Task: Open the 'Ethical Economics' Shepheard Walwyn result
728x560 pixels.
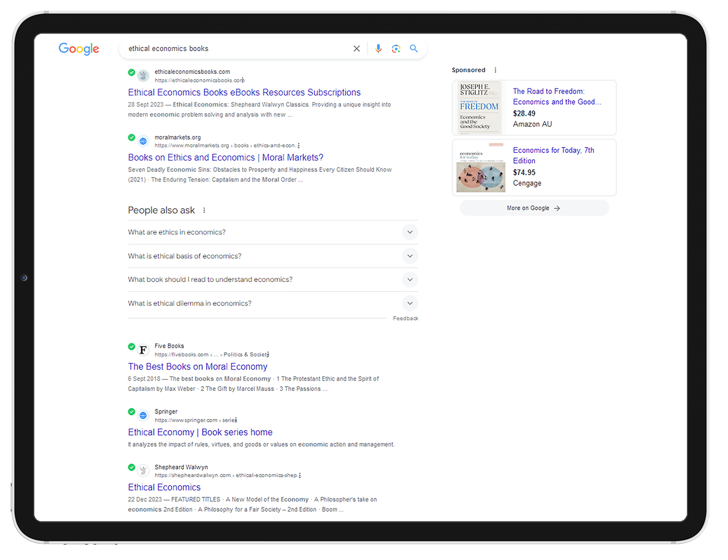Action: click(x=164, y=487)
